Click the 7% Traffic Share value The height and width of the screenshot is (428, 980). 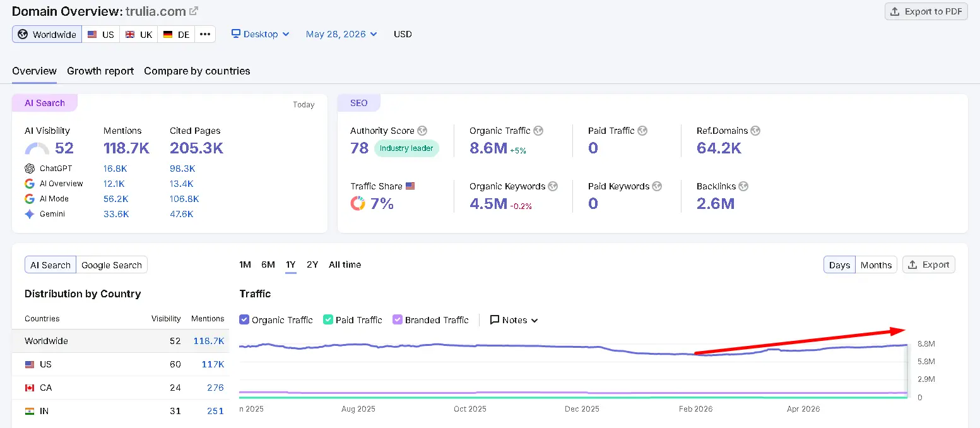(x=382, y=203)
